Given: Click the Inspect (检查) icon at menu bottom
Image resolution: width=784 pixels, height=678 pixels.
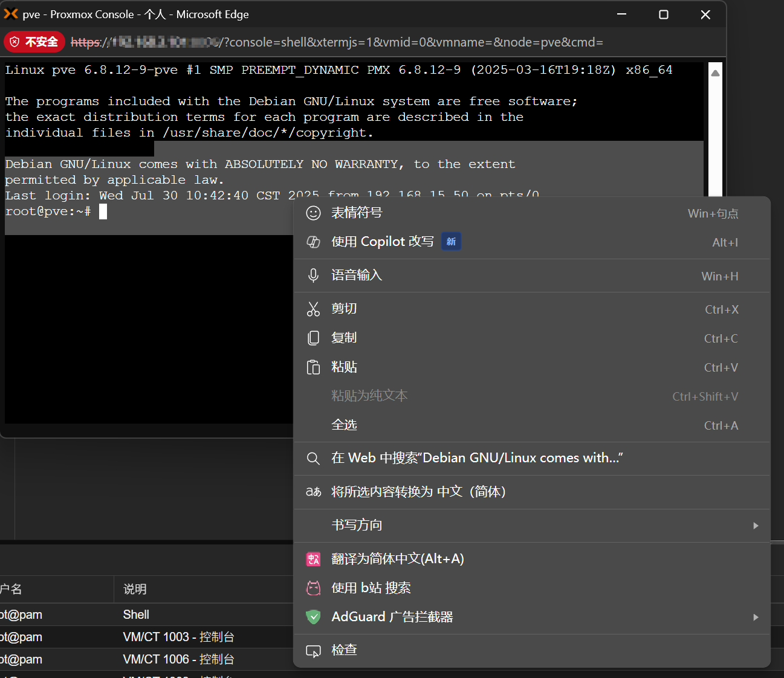Looking at the screenshot, I should click(x=313, y=651).
